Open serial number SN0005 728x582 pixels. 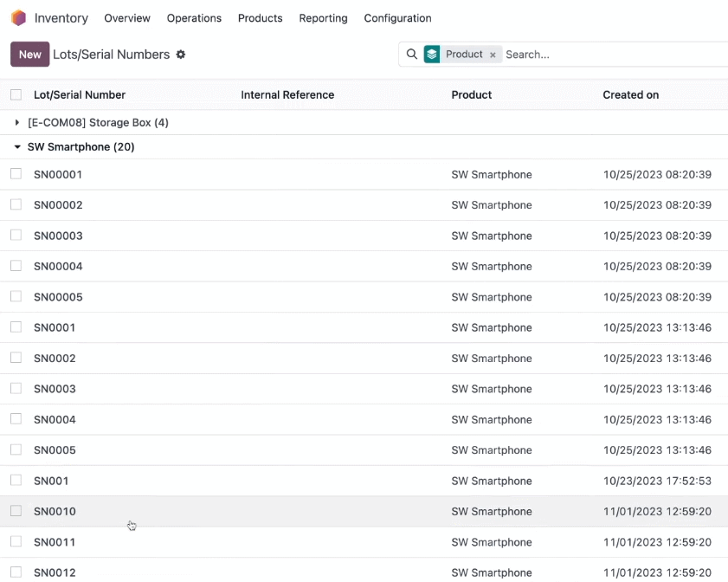pyautogui.click(x=55, y=450)
